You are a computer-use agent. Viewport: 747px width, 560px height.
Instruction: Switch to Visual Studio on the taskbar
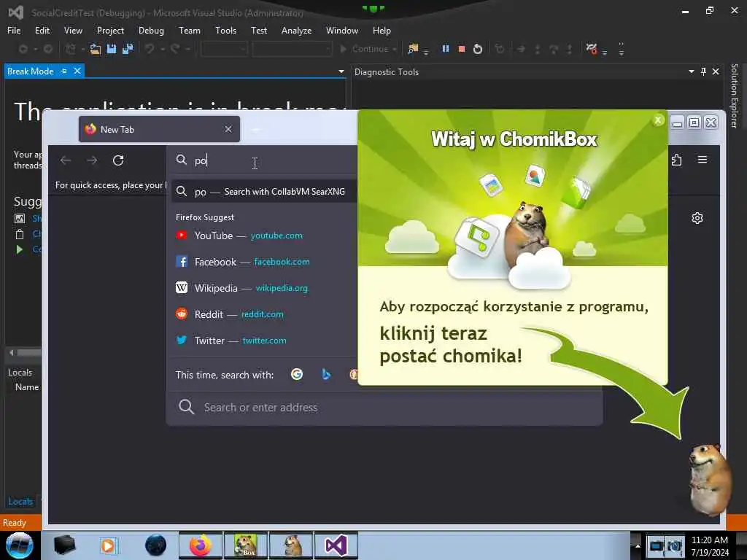pyautogui.click(x=336, y=545)
